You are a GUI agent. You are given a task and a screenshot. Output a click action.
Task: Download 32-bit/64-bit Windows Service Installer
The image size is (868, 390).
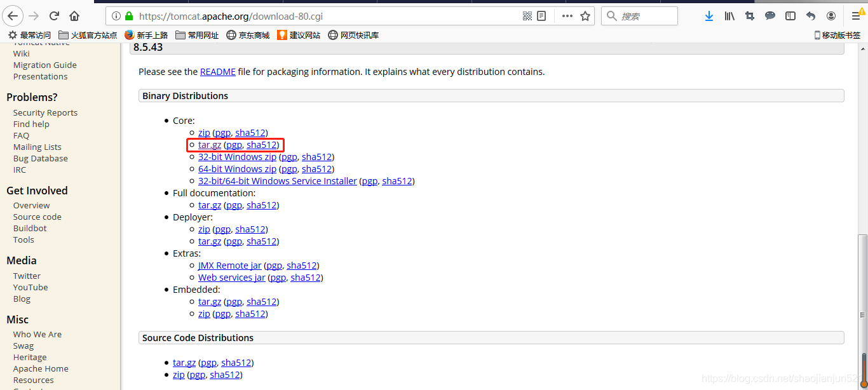click(x=278, y=181)
